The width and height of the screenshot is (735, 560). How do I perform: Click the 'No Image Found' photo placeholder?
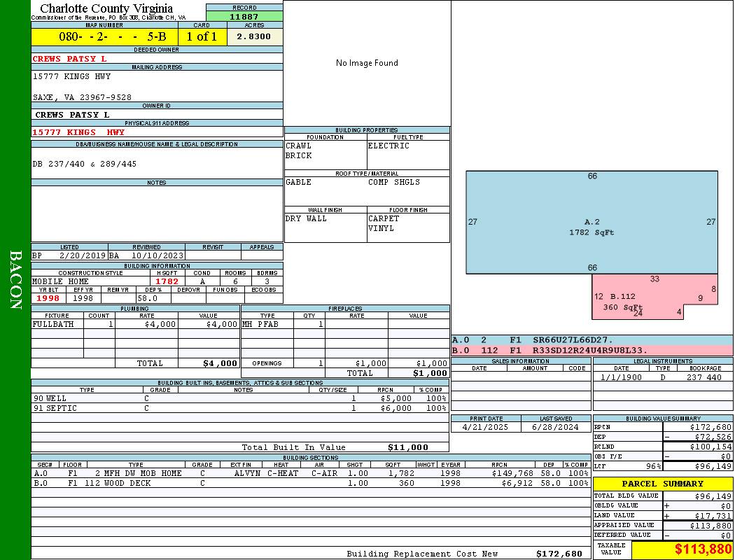367,63
